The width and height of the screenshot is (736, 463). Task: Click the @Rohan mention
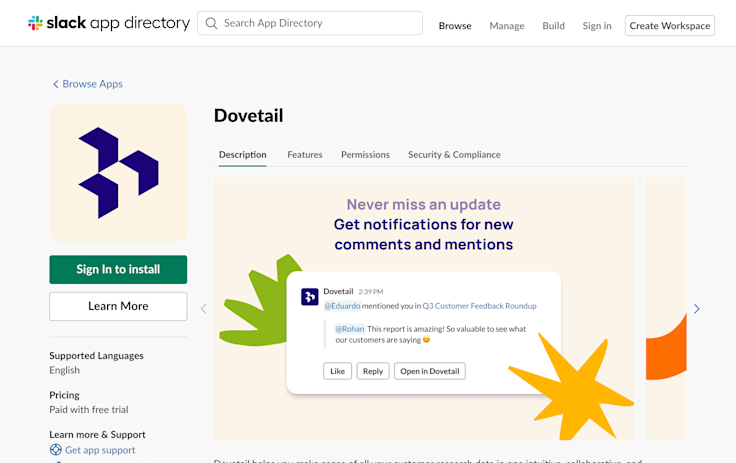click(x=350, y=329)
